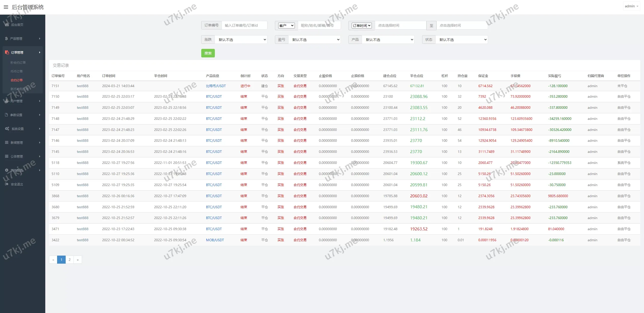
Task: Click the order icon beside 订单管理
Action: coord(7,52)
